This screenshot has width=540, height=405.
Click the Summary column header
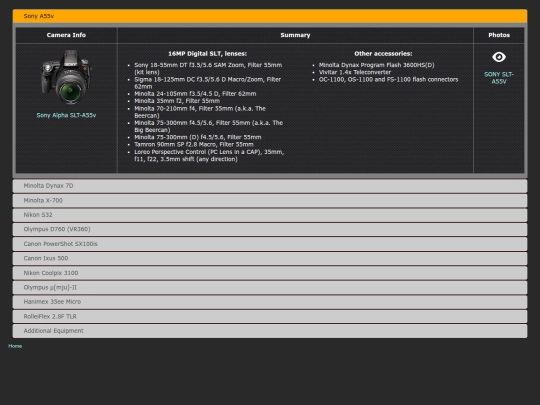click(295, 35)
